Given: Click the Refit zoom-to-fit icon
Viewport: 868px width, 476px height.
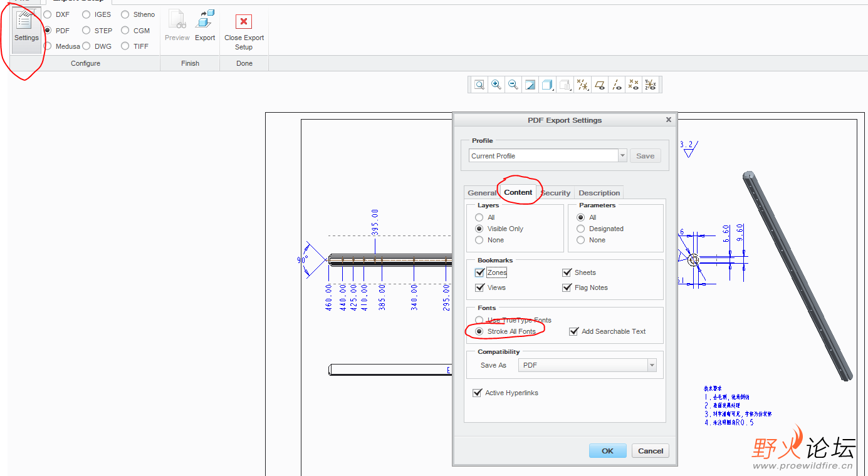Looking at the screenshot, I should pos(479,85).
